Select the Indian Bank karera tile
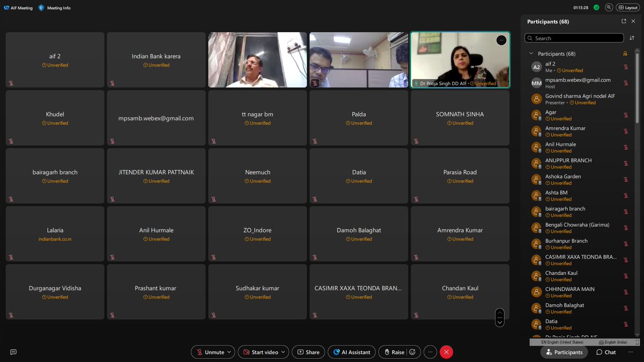Image resolution: width=644 pixels, height=362 pixels. [x=156, y=60]
